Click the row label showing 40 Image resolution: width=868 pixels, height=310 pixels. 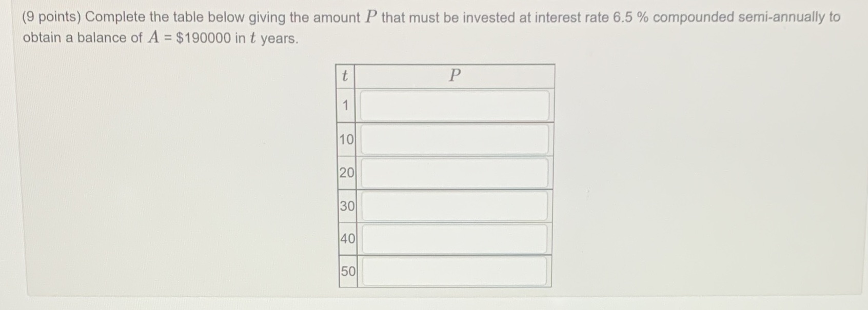[347, 239]
